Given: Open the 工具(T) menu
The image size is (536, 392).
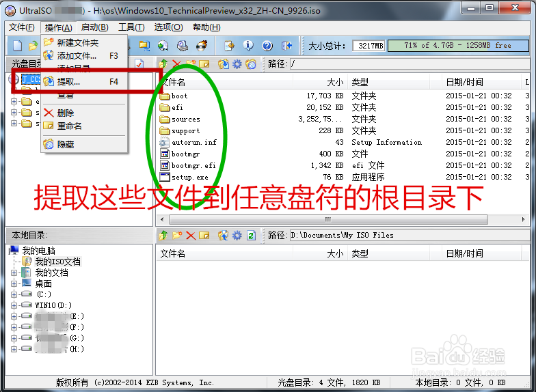Looking at the screenshot, I should click(x=131, y=27).
